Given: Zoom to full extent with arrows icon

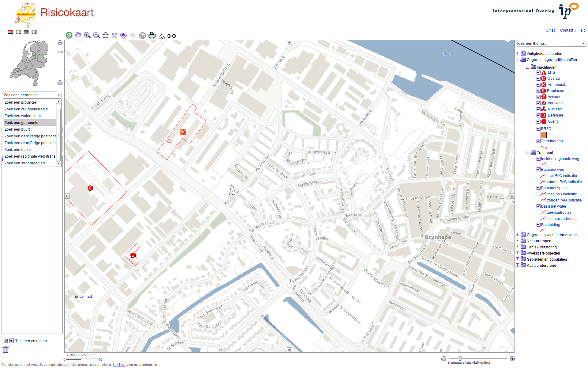Looking at the screenshot, I should coord(115,36).
